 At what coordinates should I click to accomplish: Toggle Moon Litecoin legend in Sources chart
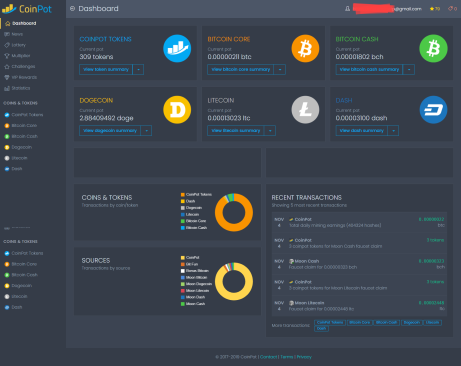click(x=195, y=291)
